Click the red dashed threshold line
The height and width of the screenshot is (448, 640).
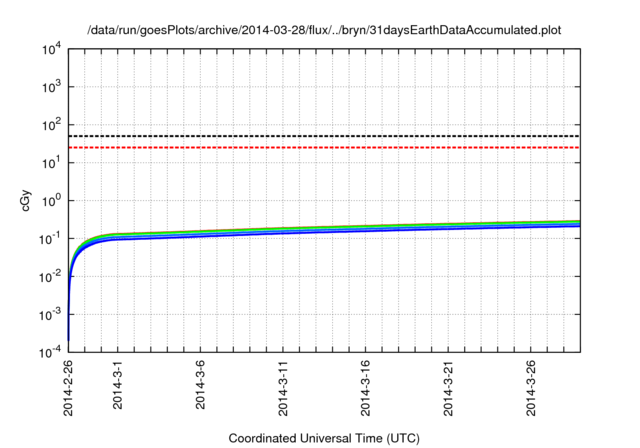[324, 147]
